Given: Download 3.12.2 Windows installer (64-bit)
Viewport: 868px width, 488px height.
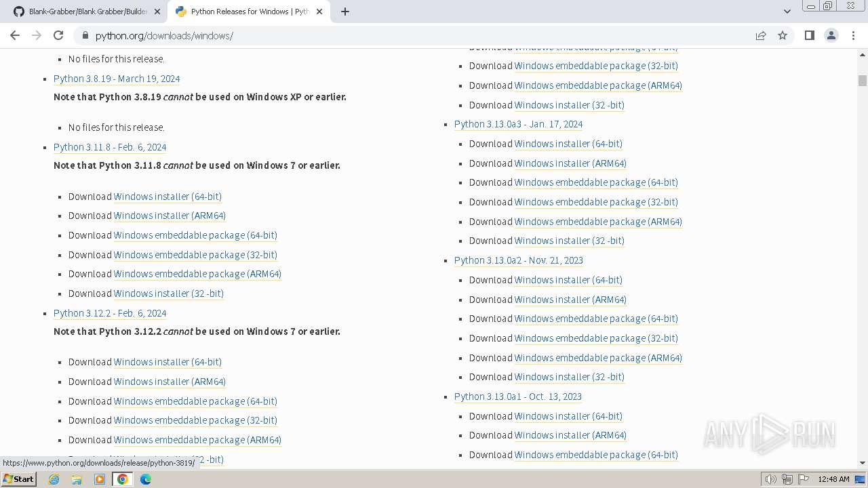Looking at the screenshot, I should (167, 362).
